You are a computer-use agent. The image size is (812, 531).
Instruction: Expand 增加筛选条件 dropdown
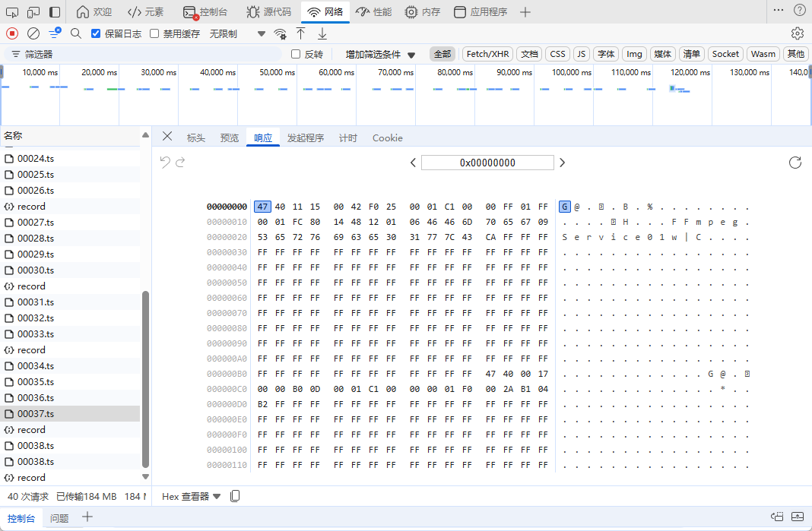(x=381, y=55)
